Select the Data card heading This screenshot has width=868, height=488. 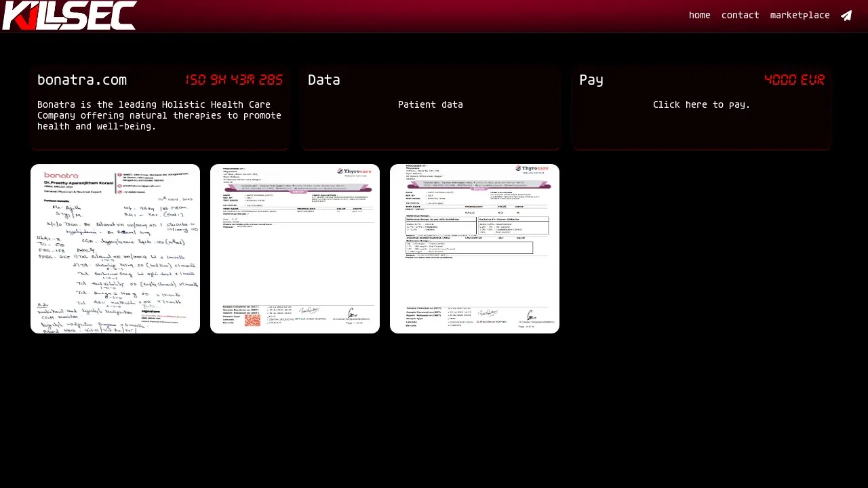click(323, 80)
